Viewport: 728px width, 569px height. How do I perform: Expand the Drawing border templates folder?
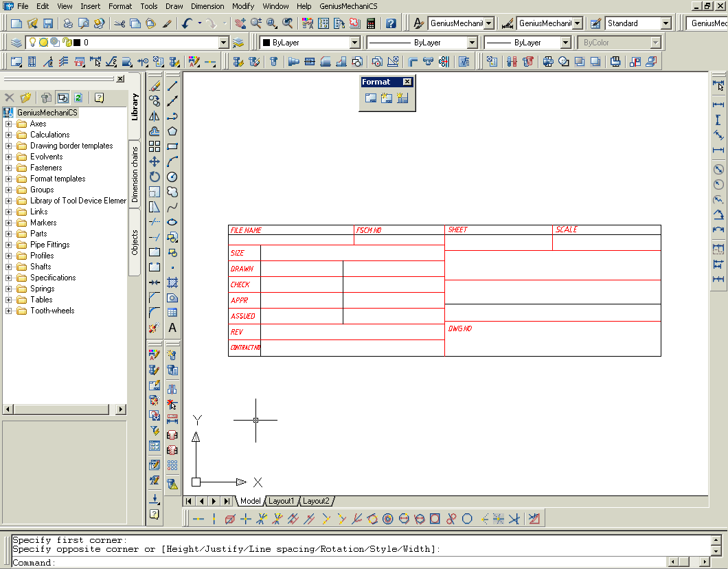coord(8,146)
